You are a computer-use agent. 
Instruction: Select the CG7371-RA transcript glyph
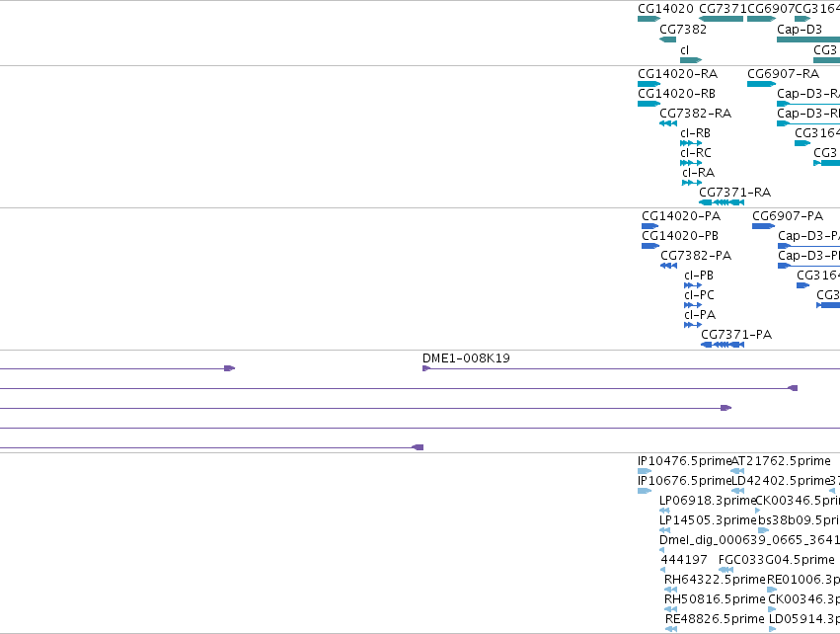(722, 202)
